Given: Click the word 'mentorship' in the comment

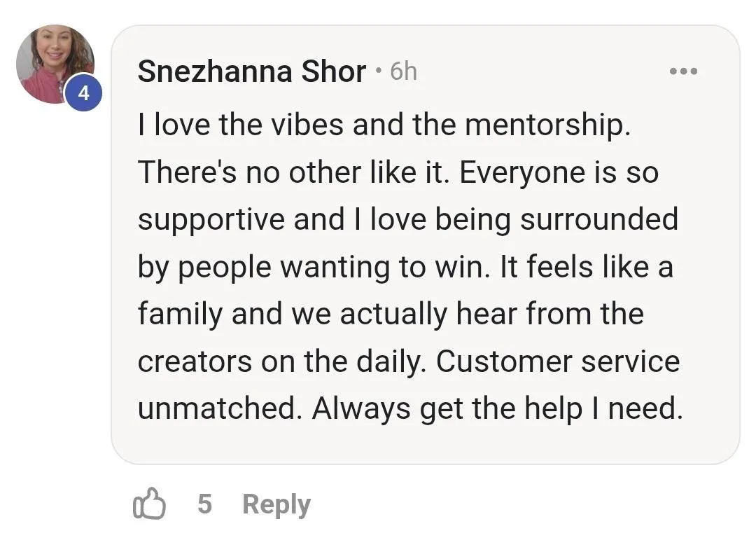Looking at the screenshot, I should coord(544,125).
